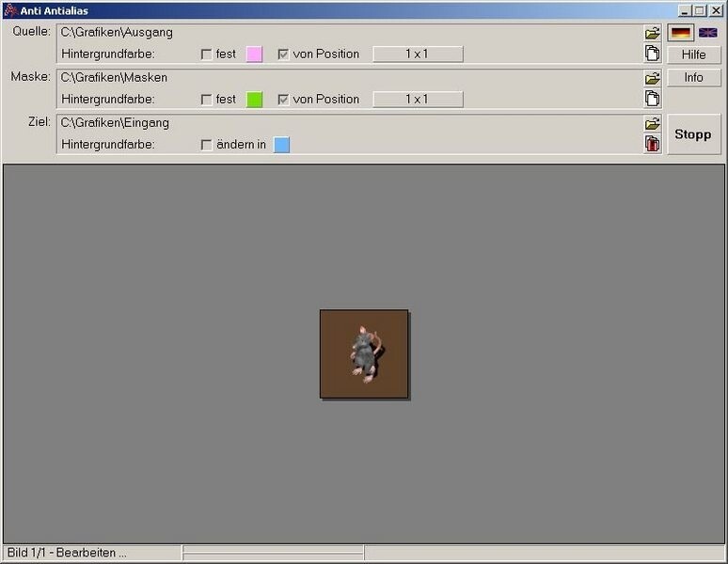This screenshot has height=564, width=728.
Task: Pick the green Maske background color swatch
Action: point(254,100)
